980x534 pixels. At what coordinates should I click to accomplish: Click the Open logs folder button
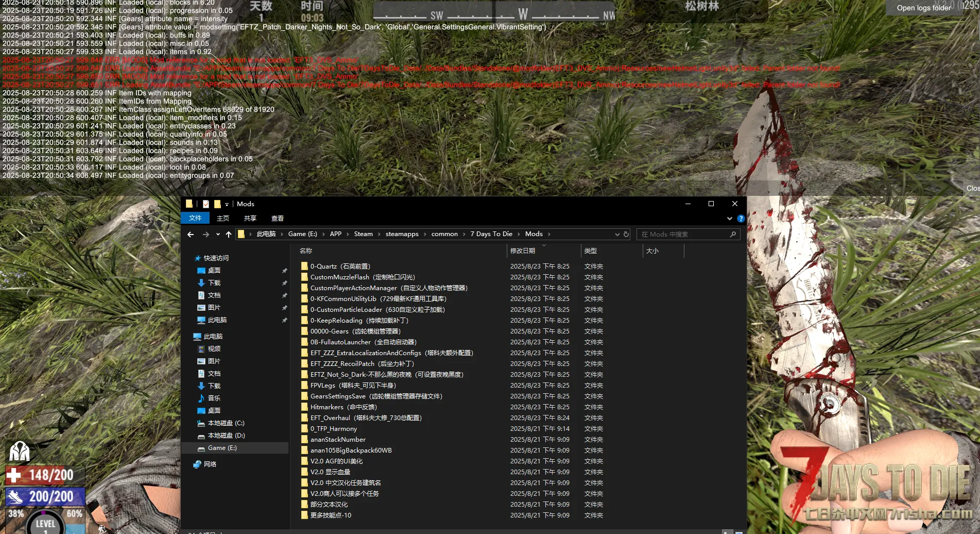[x=923, y=8]
